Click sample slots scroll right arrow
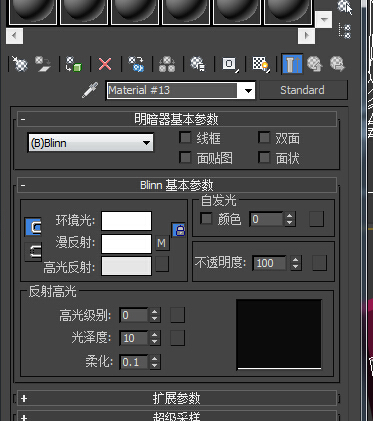This screenshot has width=373, height=421. click(306, 35)
